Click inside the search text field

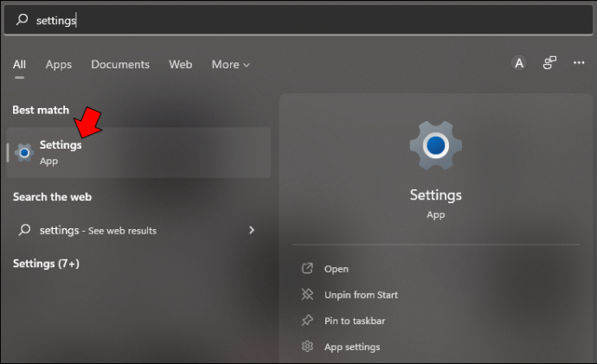(x=298, y=20)
